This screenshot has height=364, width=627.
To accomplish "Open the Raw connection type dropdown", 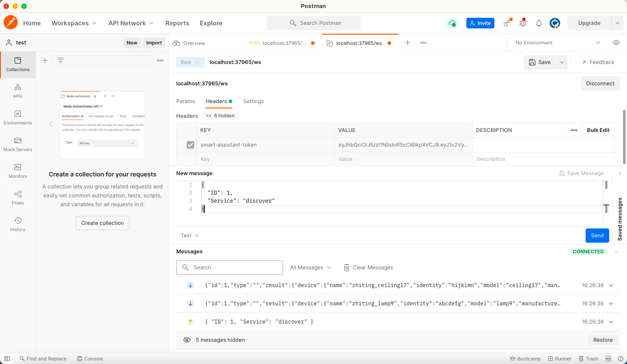I will click(x=190, y=62).
